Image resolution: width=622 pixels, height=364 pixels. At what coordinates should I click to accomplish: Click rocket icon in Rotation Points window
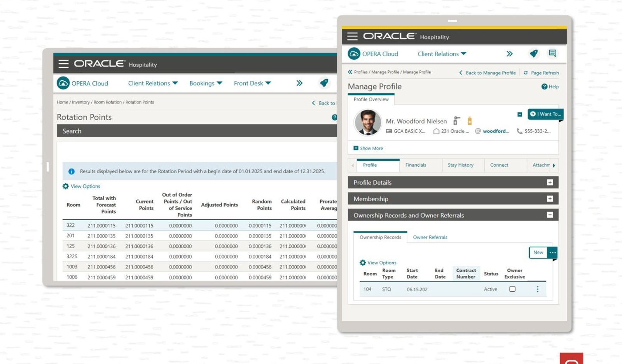[x=324, y=83]
